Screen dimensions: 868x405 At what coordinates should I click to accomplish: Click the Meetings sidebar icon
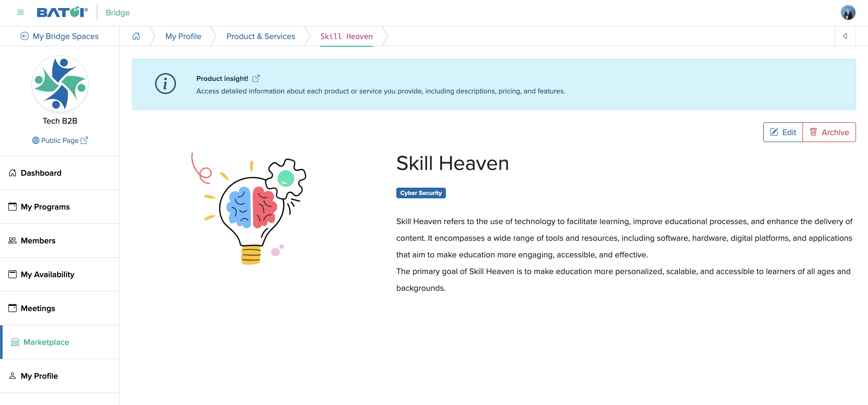coord(13,308)
